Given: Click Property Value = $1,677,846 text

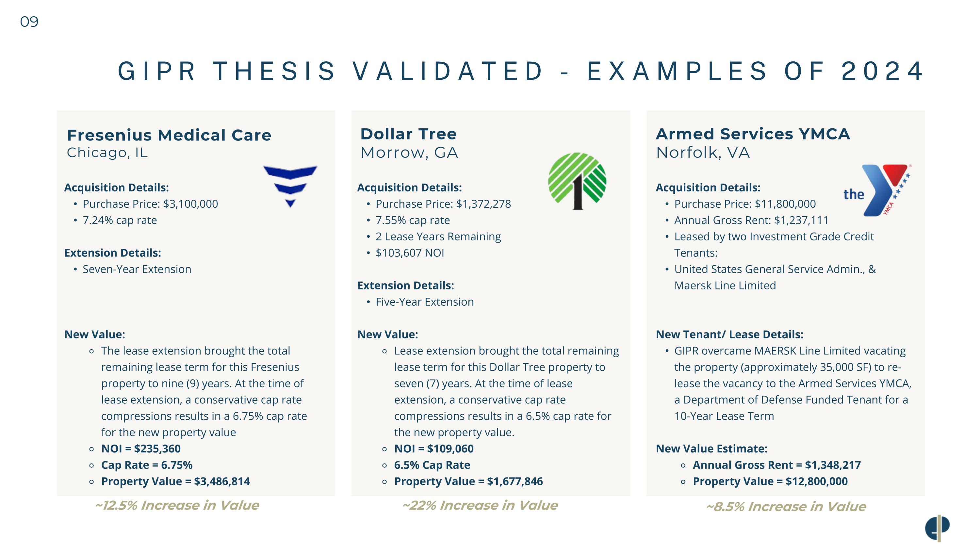Looking at the screenshot, I should pyautogui.click(x=468, y=481).
